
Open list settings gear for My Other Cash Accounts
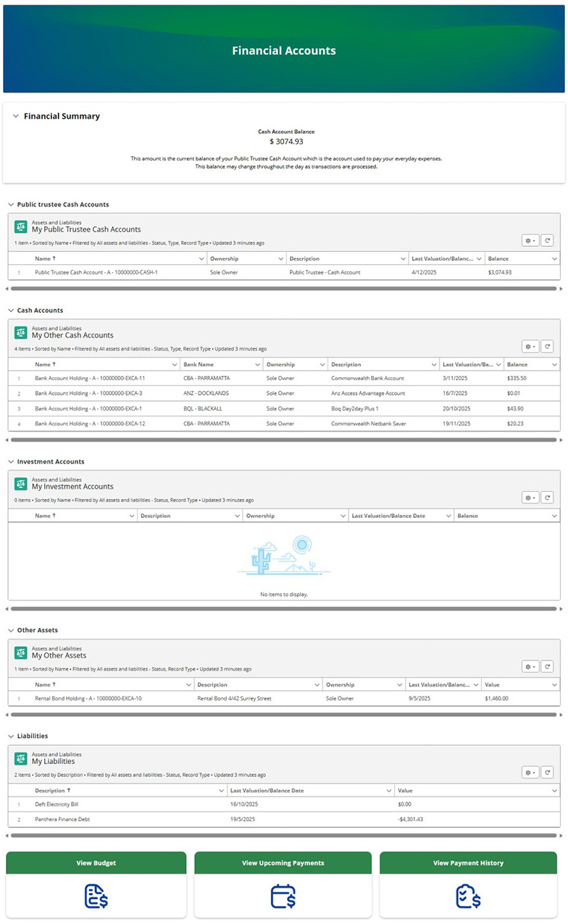pyautogui.click(x=530, y=346)
